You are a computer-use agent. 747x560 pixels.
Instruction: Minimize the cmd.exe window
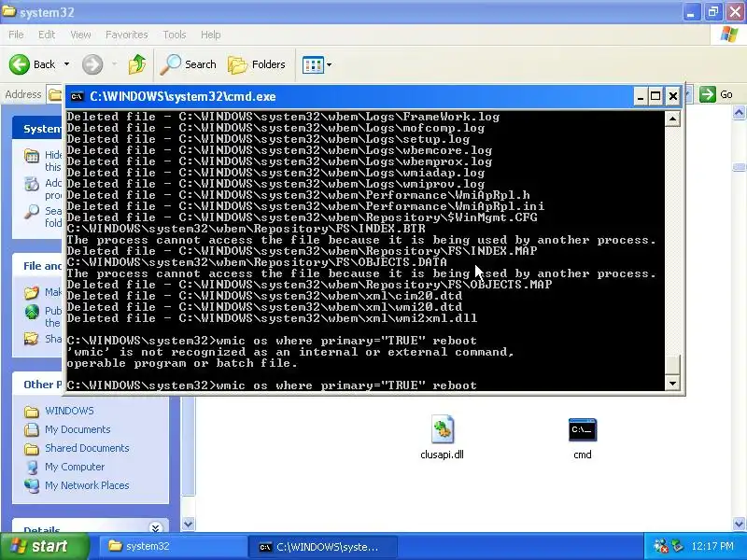(641, 97)
